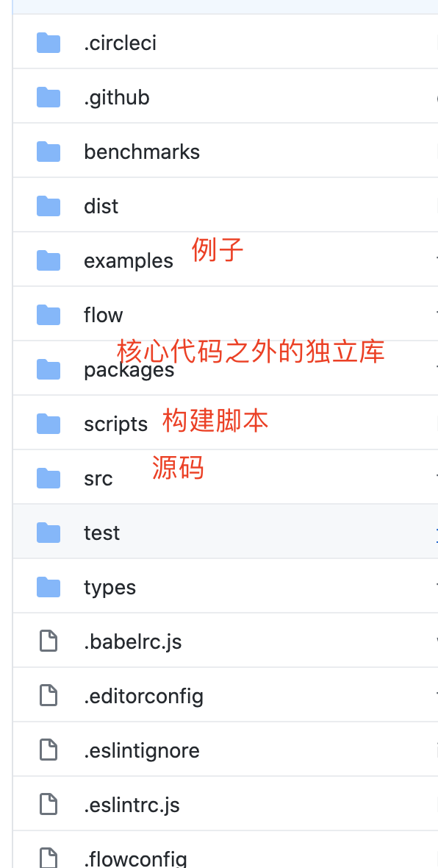Click the dist folder icon
Screen dimensions: 438x868
tap(48, 206)
